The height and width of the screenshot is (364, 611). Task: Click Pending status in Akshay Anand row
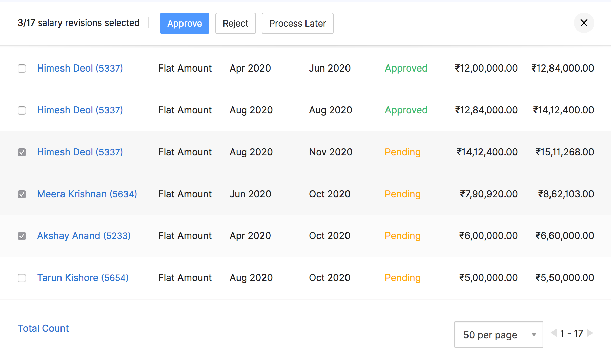(403, 236)
